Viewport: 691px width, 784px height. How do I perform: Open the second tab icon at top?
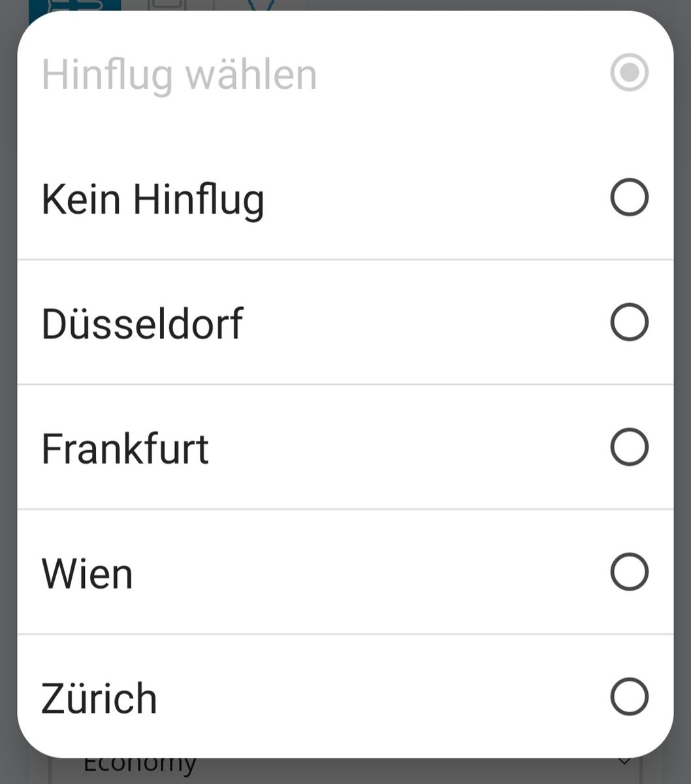[167, 5]
